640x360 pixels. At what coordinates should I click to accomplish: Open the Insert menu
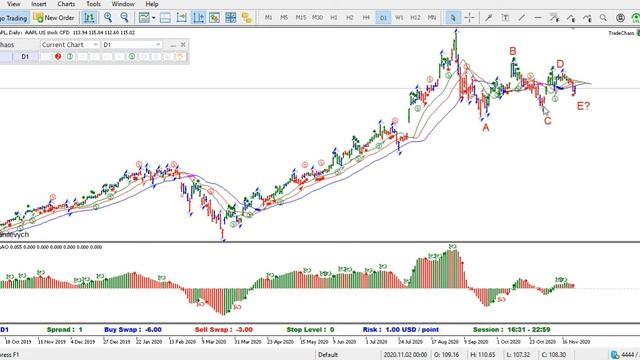[x=39, y=4]
